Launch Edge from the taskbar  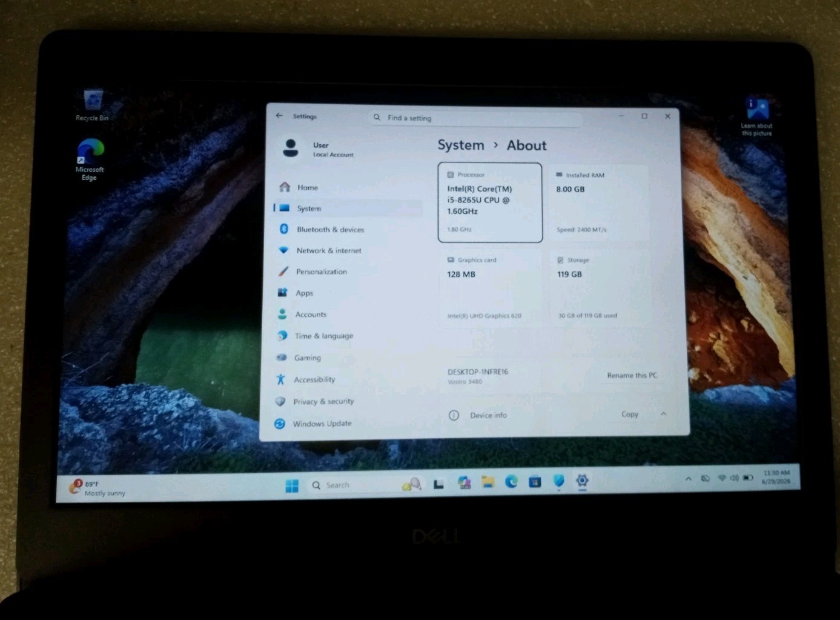tap(511, 481)
